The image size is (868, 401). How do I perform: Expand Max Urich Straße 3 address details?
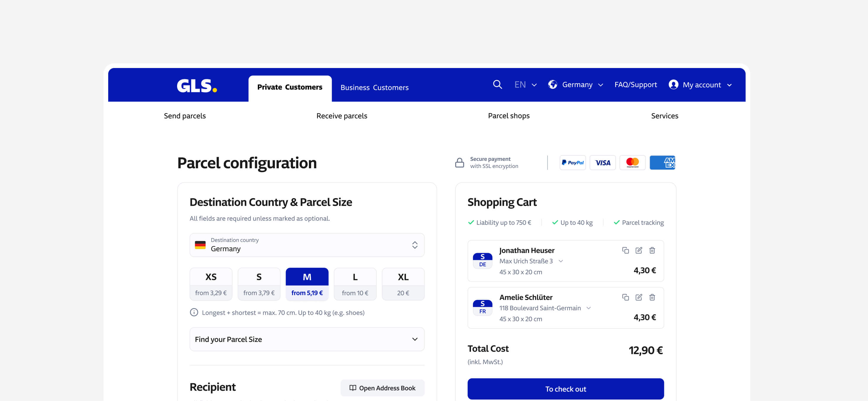point(561,261)
